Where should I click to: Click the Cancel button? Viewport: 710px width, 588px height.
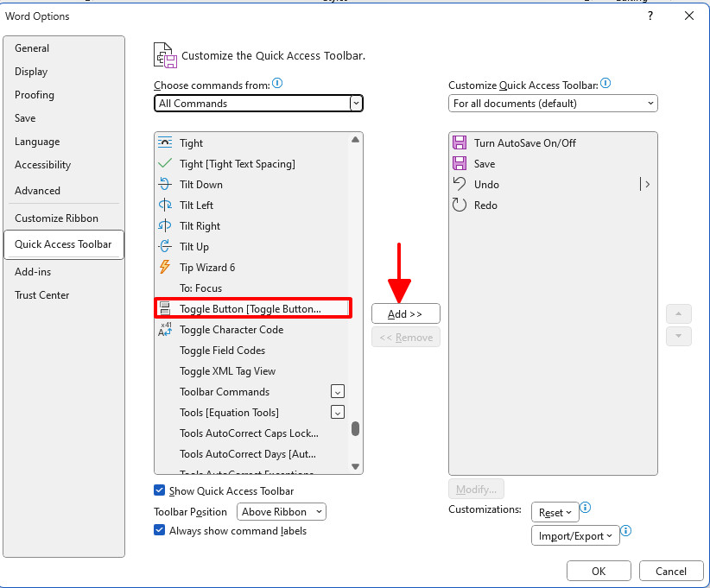671,571
